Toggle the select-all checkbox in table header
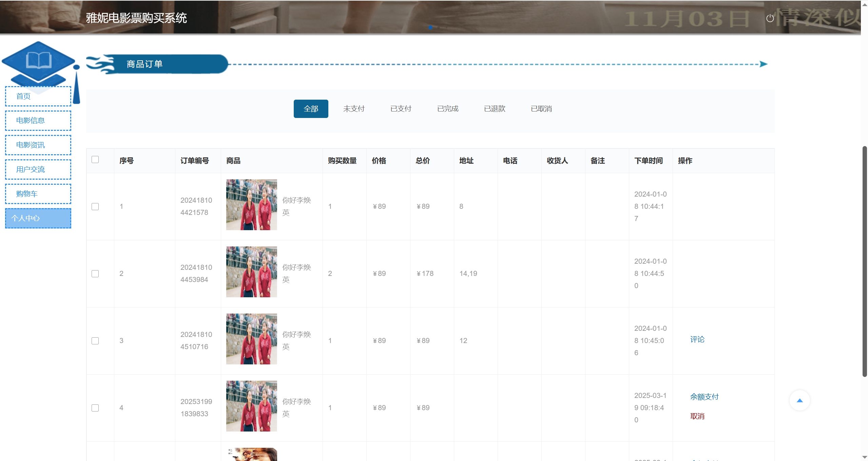The image size is (868, 461). tap(95, 160)
